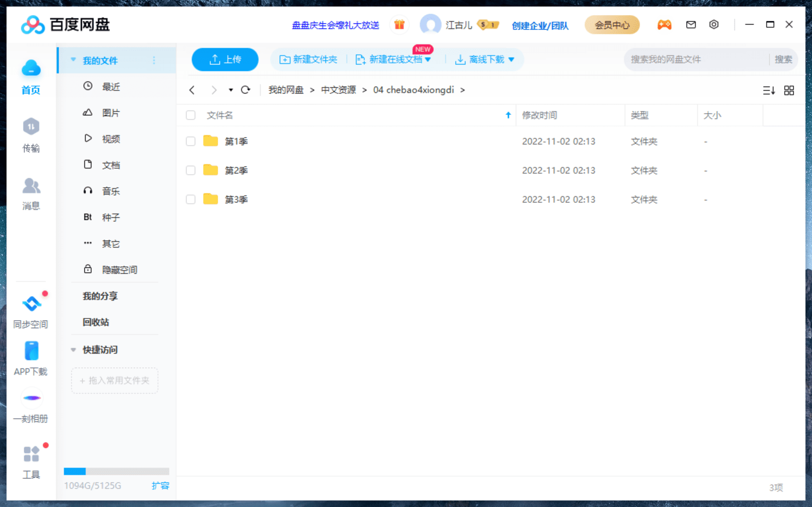The height and width of the screenshot is (507, 812).
Task: Open the game controller icon
Action: (x=664, y=25)
